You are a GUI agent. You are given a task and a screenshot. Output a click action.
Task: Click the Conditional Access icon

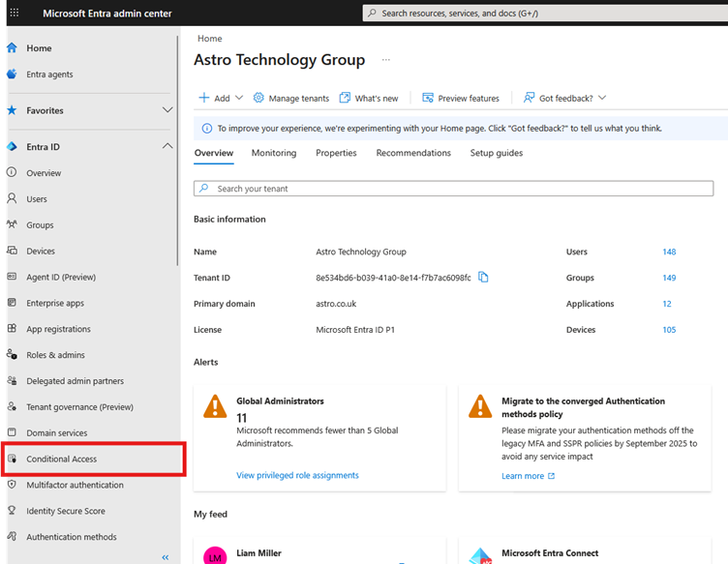tap(12, 459)
